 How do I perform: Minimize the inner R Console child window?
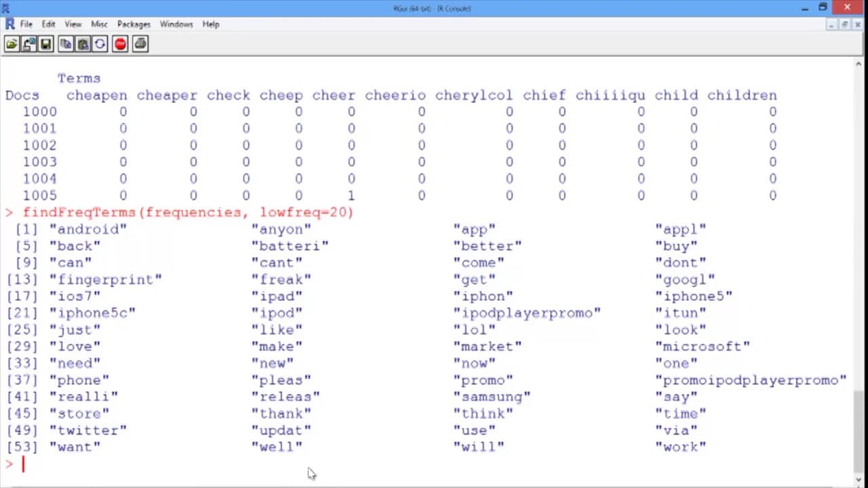click(833, 24)
